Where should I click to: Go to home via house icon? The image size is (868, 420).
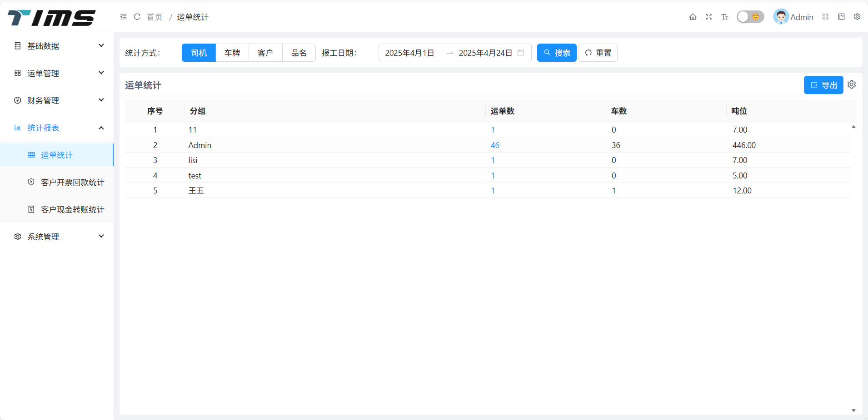(693, 17)
